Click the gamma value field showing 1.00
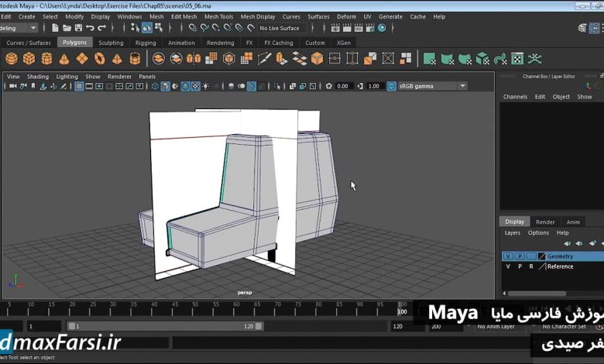The height and width of the screenshot is (364, 604). click(374, 86)
